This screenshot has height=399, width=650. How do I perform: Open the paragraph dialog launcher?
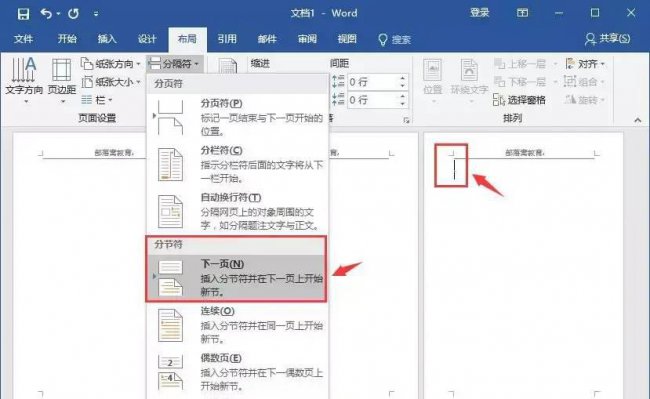tap(406, 120)
